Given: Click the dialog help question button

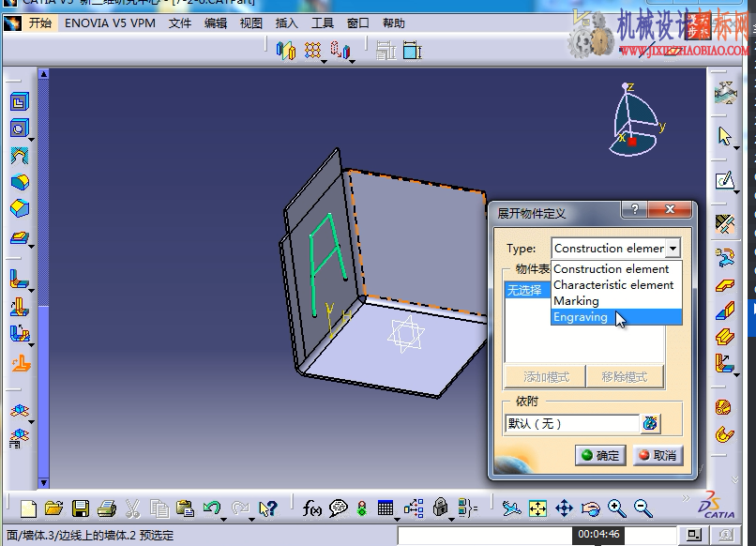Looking at the screenshot, I should [634, 209].
